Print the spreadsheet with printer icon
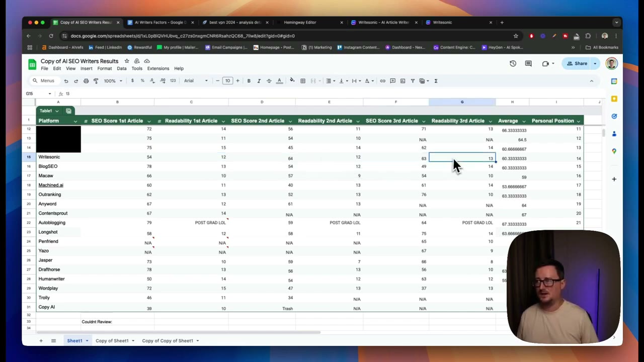The height and width of the screenshot is (362, 644). tap(86, 81)
